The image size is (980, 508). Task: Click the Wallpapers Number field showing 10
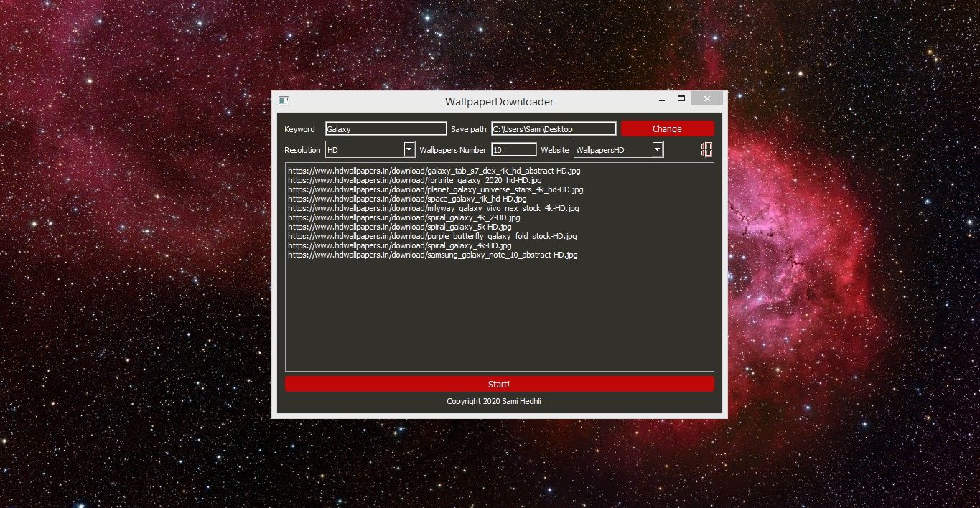pos(514,150)
